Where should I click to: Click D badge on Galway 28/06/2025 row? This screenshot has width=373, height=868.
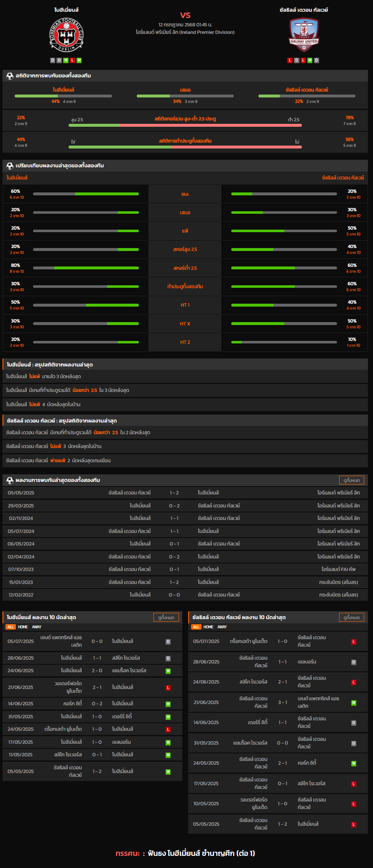coord(354,662)
